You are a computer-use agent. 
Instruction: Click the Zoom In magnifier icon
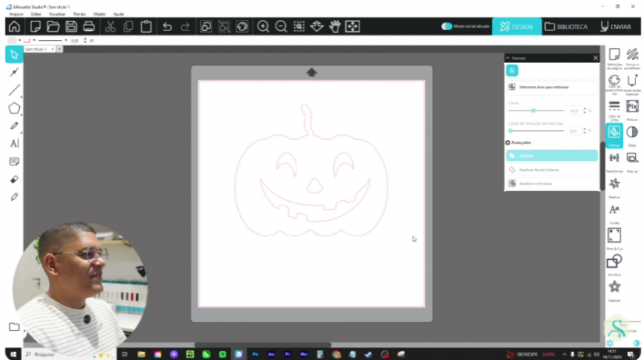pos(263,27)
